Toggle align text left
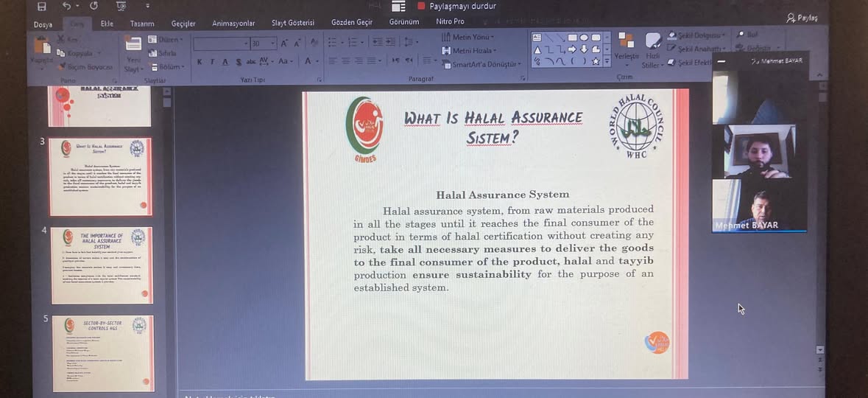 [333, 60]
